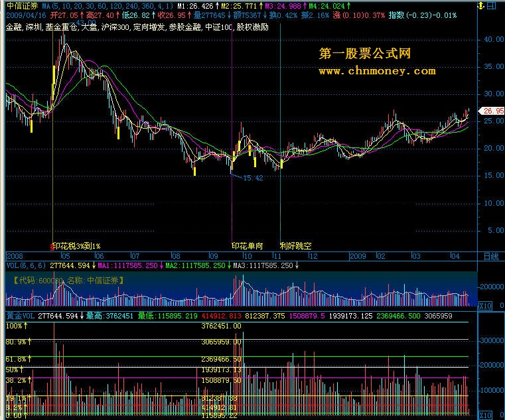The height and width of the screenshot is (420, 505).
Task: Click the M4:24.024 moving average value
Action: pyautogui.click(x=329, y=6)
